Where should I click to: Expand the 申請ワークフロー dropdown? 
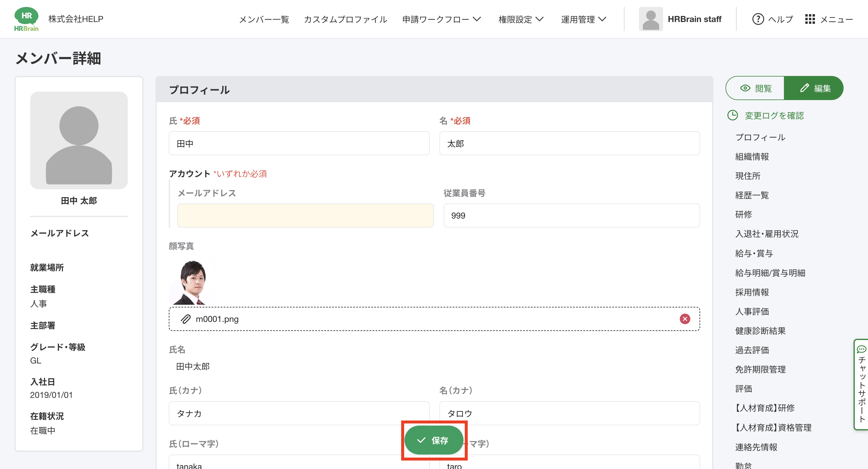coord(442,19)
